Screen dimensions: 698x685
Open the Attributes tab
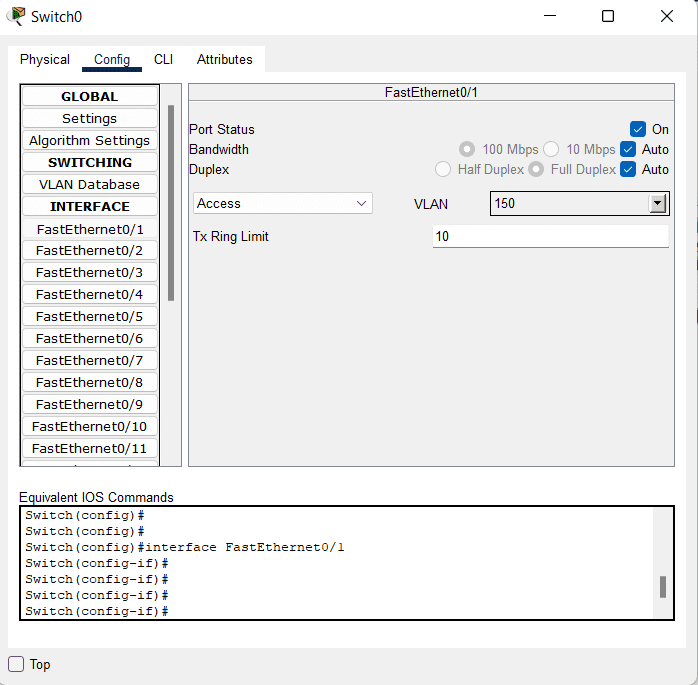pyautogui.click(x=224, y=59)
